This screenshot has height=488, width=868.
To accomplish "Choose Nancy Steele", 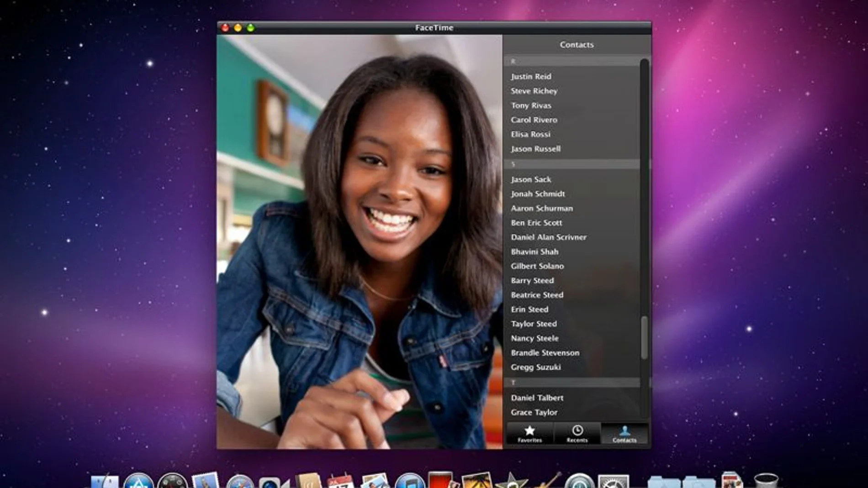I will pyautogui.click(x=535, y=338).
